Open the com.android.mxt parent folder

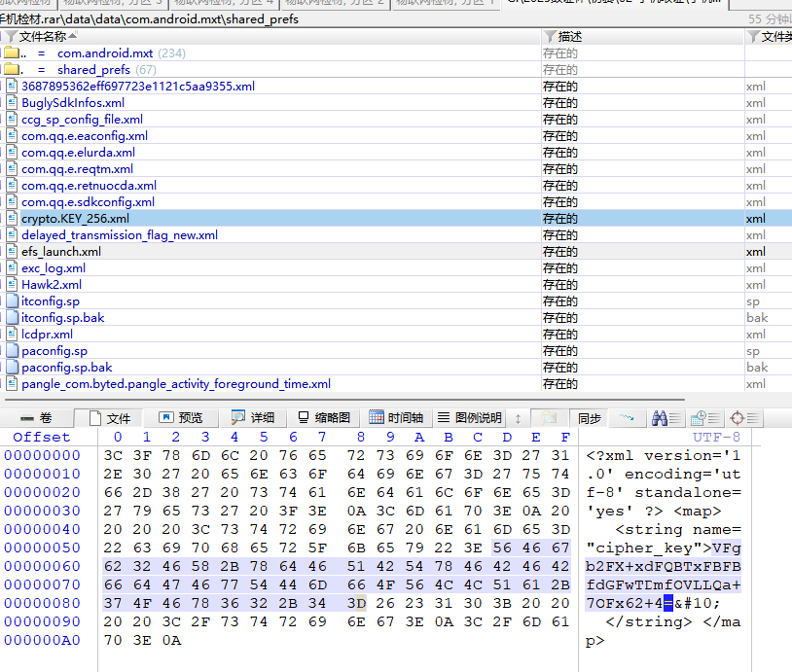pos(104,53)
